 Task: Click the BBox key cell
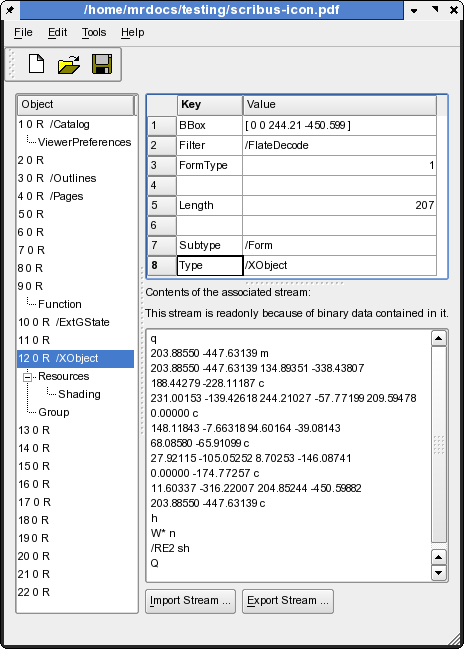point(209,125)
